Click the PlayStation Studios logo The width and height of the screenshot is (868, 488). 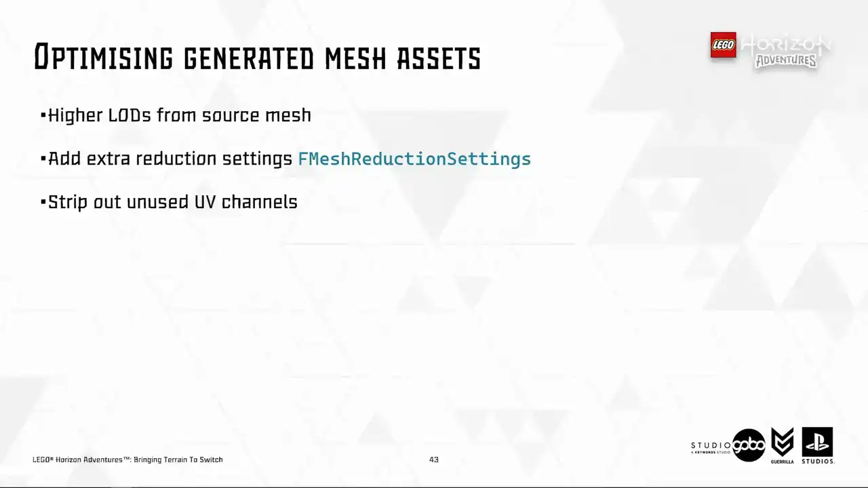(817, 442)
